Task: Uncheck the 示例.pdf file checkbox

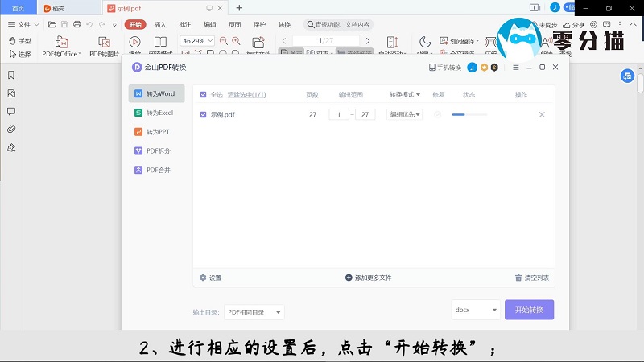Action: pyautogui.click(x=203, y=114)
